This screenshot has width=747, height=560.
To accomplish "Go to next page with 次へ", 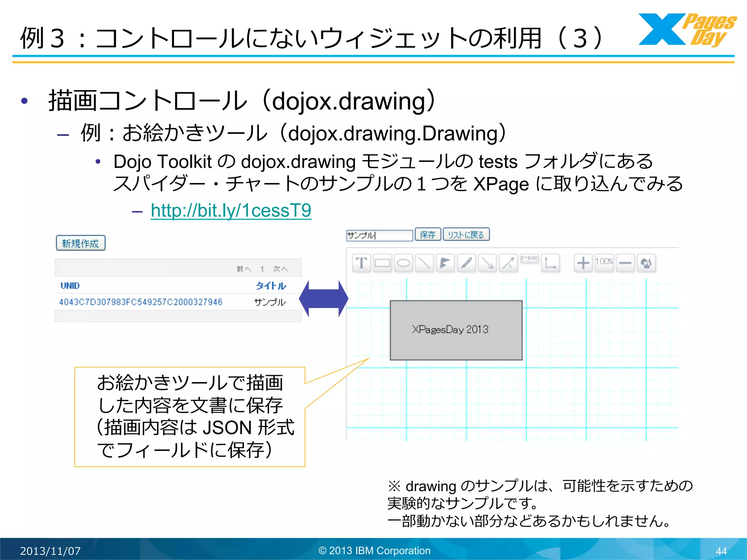I will coord(280,269).
